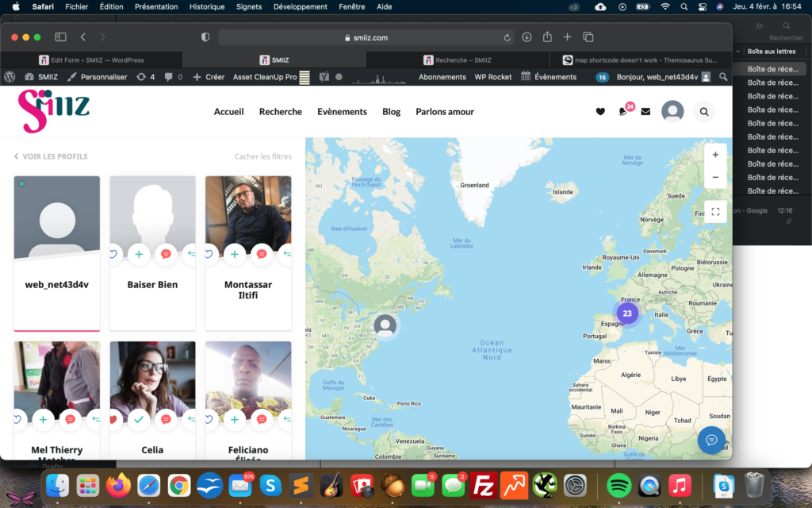Open SMIIZ dashboard link in admin bar

pos(41,77)
